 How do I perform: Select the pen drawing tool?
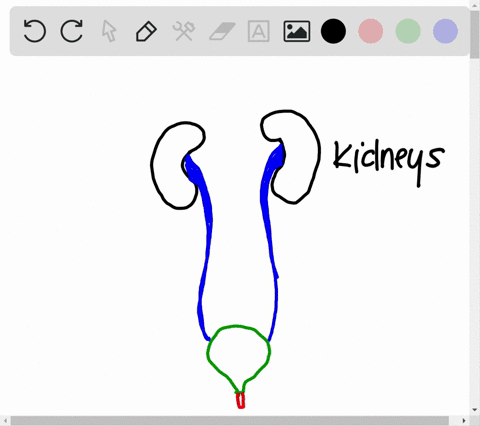point(146,31)
